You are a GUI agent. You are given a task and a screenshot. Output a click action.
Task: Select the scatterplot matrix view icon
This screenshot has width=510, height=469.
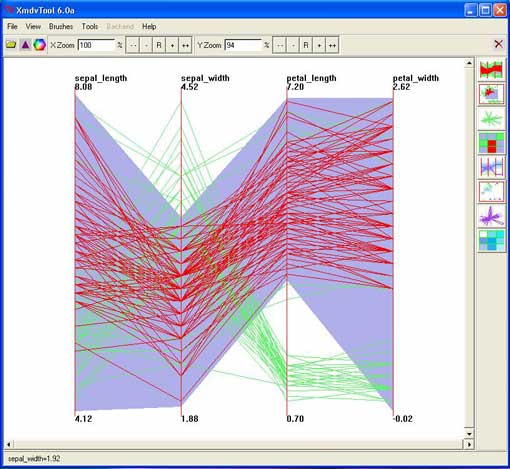pos(491,94)
